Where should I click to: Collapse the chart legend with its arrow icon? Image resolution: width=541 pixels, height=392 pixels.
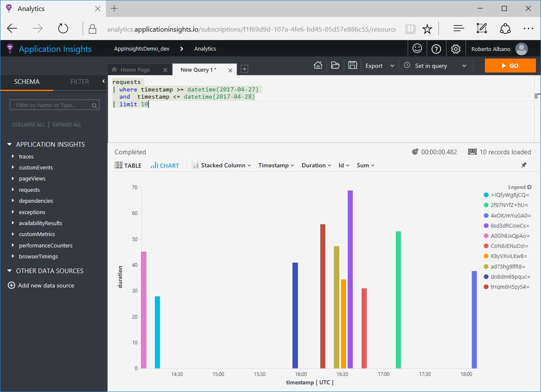530,187
